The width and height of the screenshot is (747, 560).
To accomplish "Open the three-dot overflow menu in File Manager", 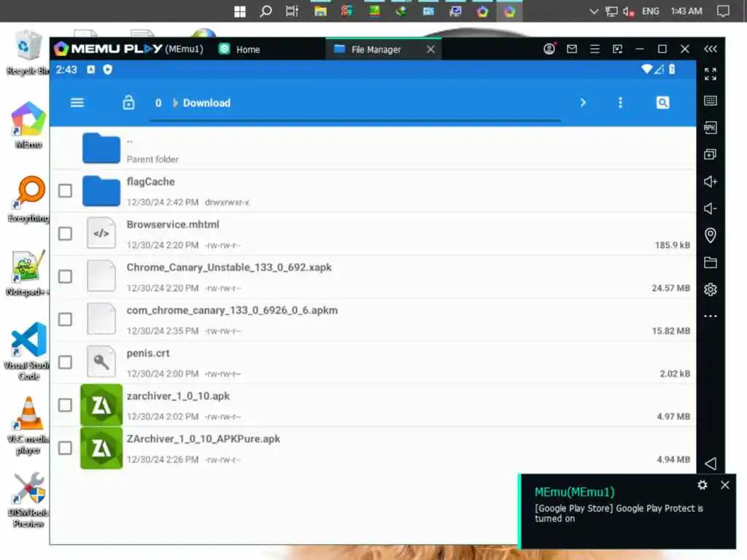I will [620, 103].
